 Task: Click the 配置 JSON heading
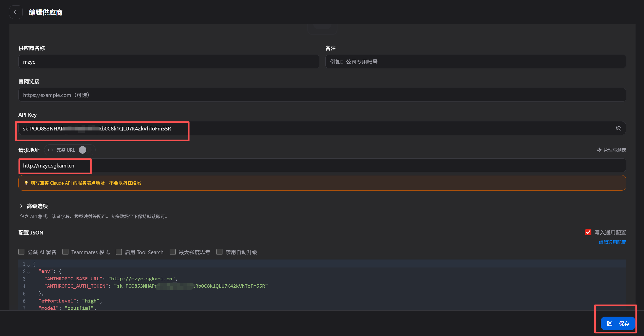tap(31, 232)
